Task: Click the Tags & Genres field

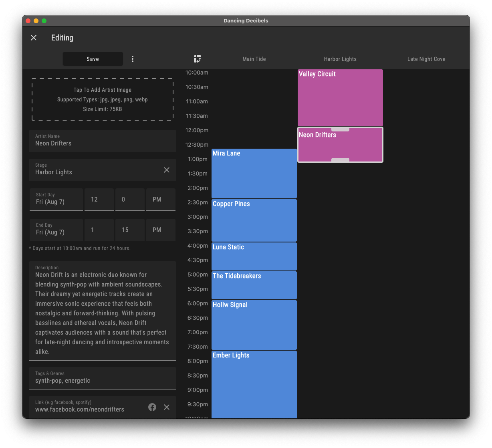Action: point(102,380)
